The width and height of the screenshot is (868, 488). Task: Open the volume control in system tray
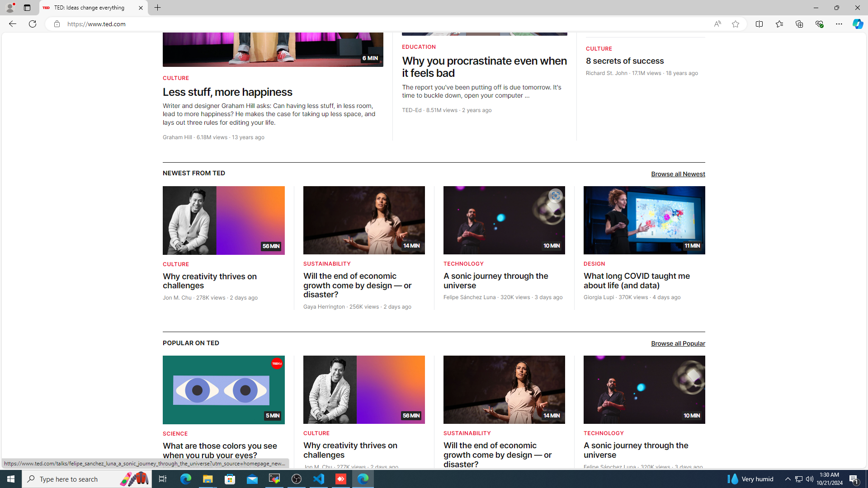click(810, 479)
